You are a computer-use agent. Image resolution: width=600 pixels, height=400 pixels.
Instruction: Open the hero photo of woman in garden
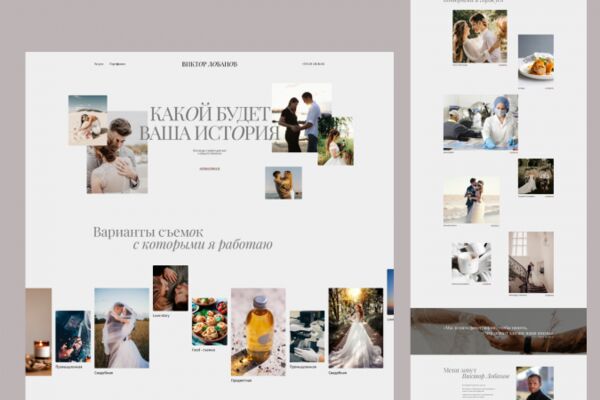[x=336, y=141]
